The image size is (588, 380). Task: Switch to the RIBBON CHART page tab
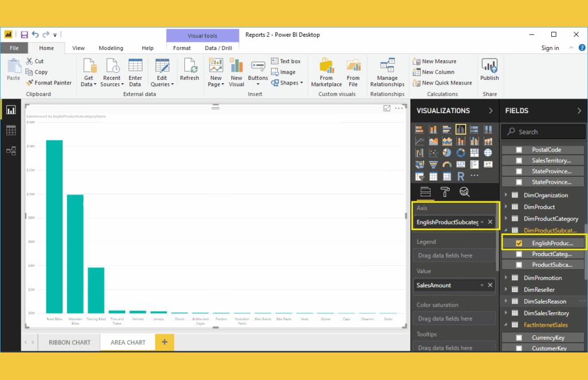69,342
